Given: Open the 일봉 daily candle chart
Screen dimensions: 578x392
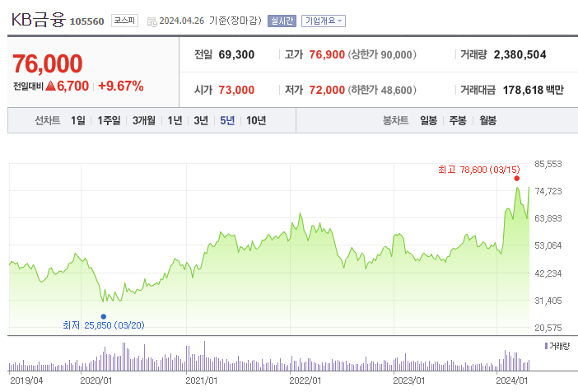Looking at the screenshot, I should pos(428,120).
